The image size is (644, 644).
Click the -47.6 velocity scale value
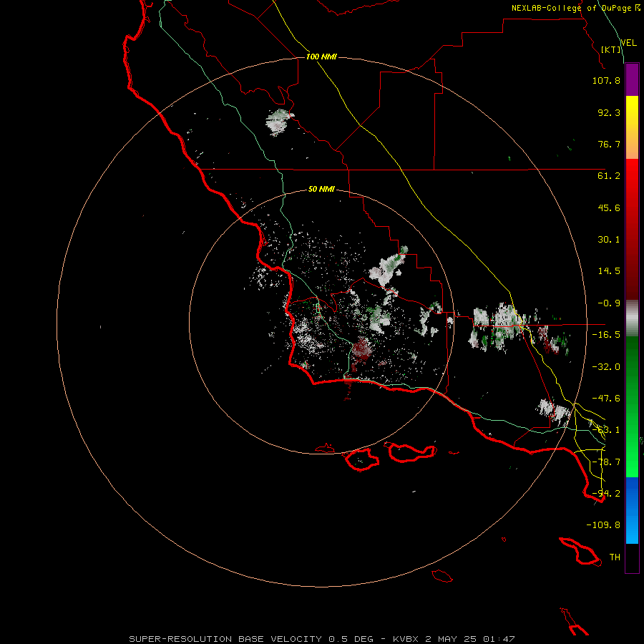(x=606, y=399)
